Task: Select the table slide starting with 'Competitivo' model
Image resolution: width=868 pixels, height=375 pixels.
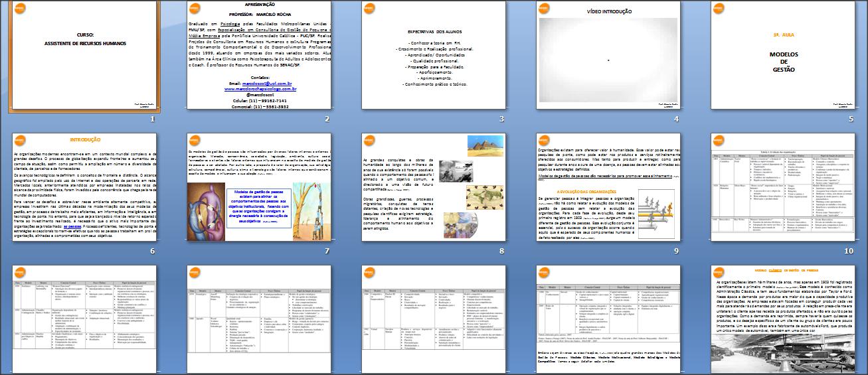Action: click(x=434, y=320)
